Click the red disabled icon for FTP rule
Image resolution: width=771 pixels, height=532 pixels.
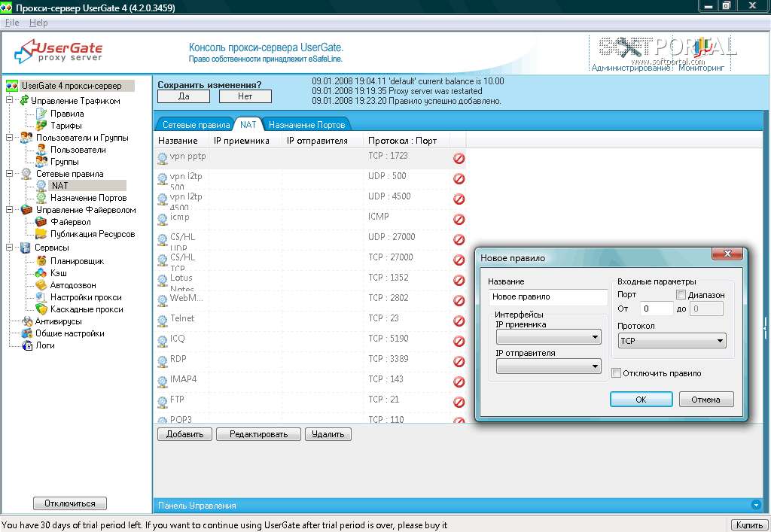[x=459, y=403]
